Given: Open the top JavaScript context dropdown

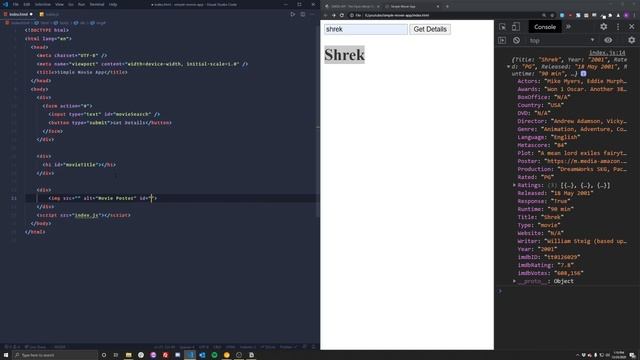Looking at the screenshot, I should pyautogui.click(x=562, y=40).
